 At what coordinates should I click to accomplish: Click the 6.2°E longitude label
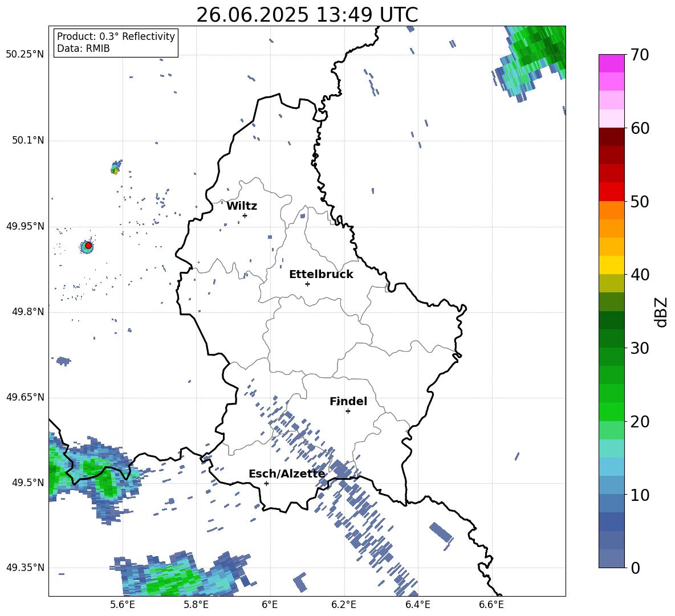(344, 605)
